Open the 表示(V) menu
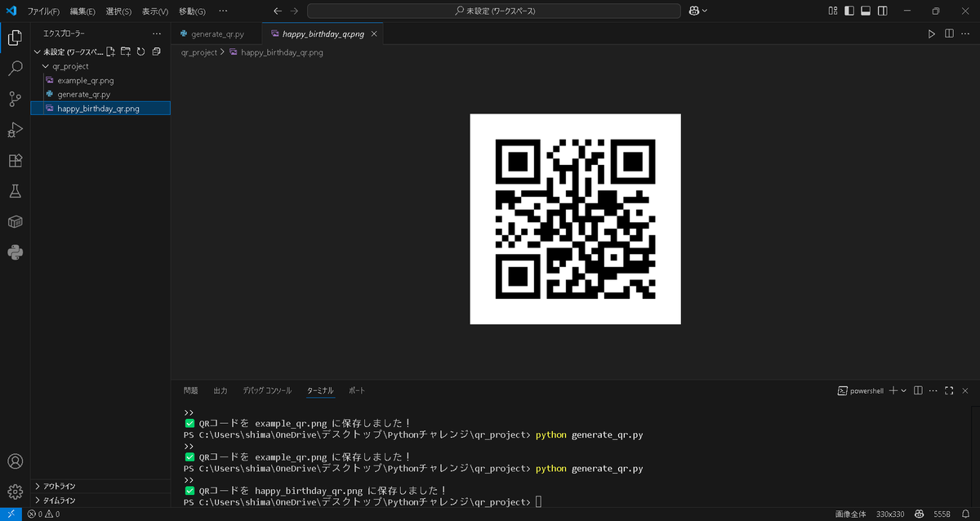The image size is (980, 521). pyautogui.click(x=155, y=11)
